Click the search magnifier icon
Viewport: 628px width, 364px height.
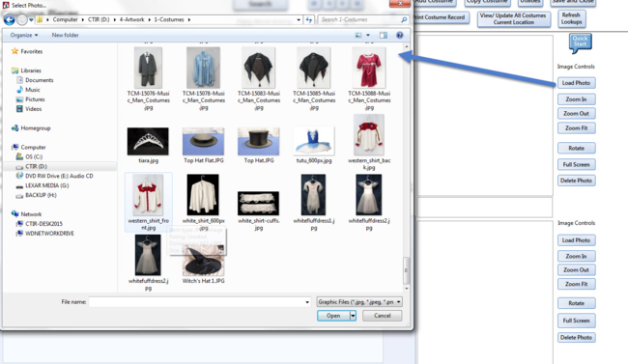tap(404, 19)
